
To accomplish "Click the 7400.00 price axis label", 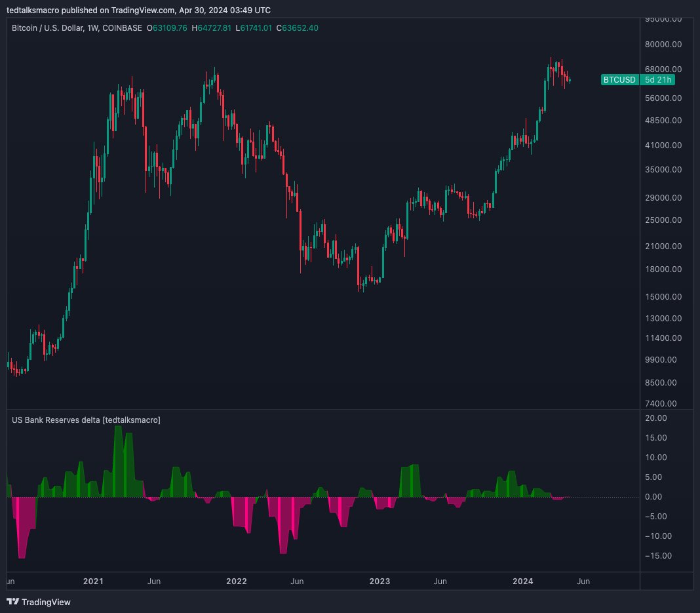I will tap(661, 404).
